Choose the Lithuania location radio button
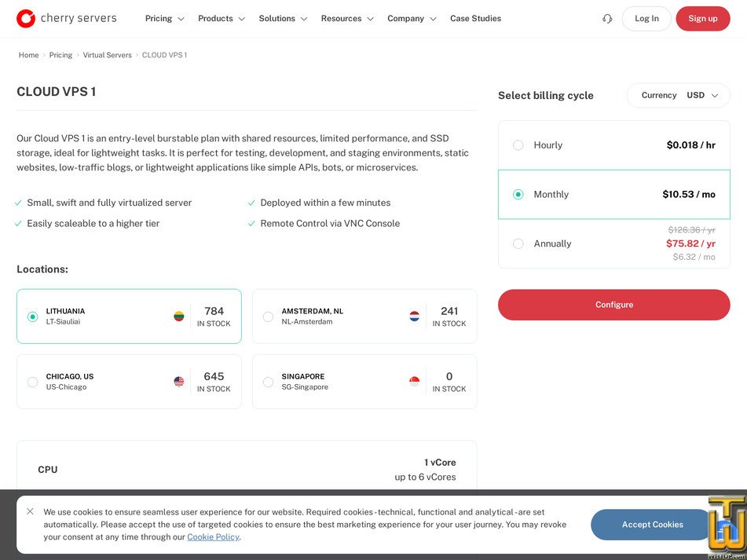 [32, 317]
